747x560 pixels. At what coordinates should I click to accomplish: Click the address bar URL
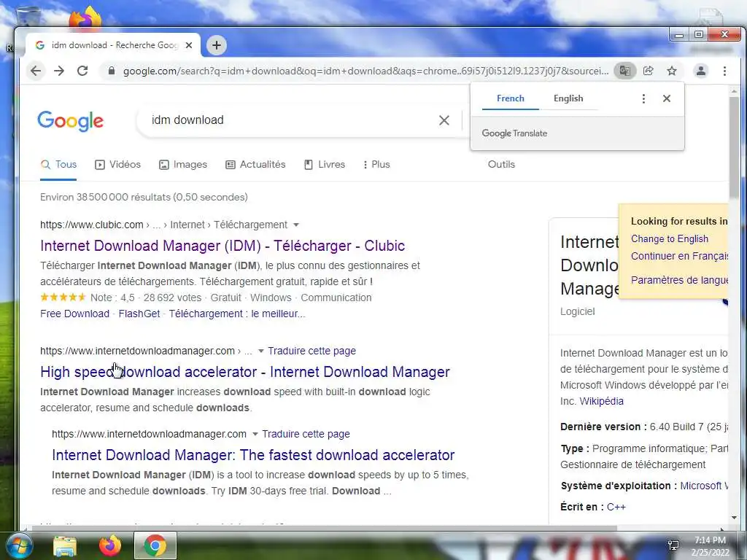pyautogui.click(x=365, y=71)
